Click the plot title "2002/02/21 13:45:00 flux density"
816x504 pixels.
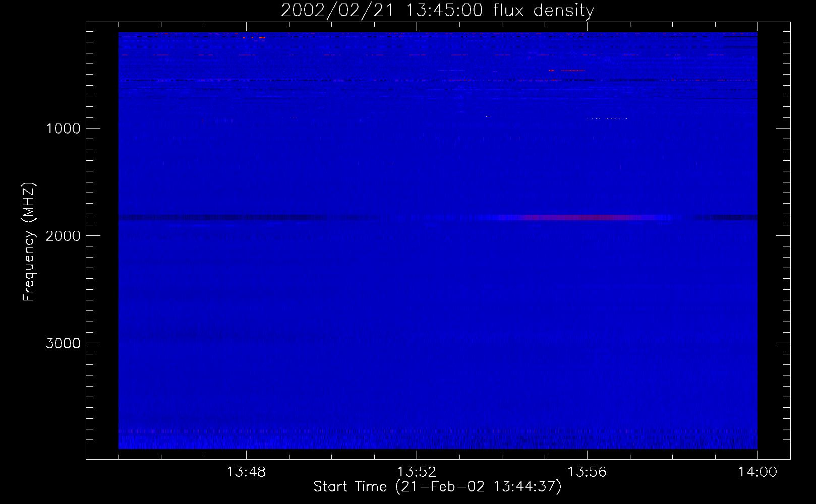pyautogui.click(x=437, y=11)
